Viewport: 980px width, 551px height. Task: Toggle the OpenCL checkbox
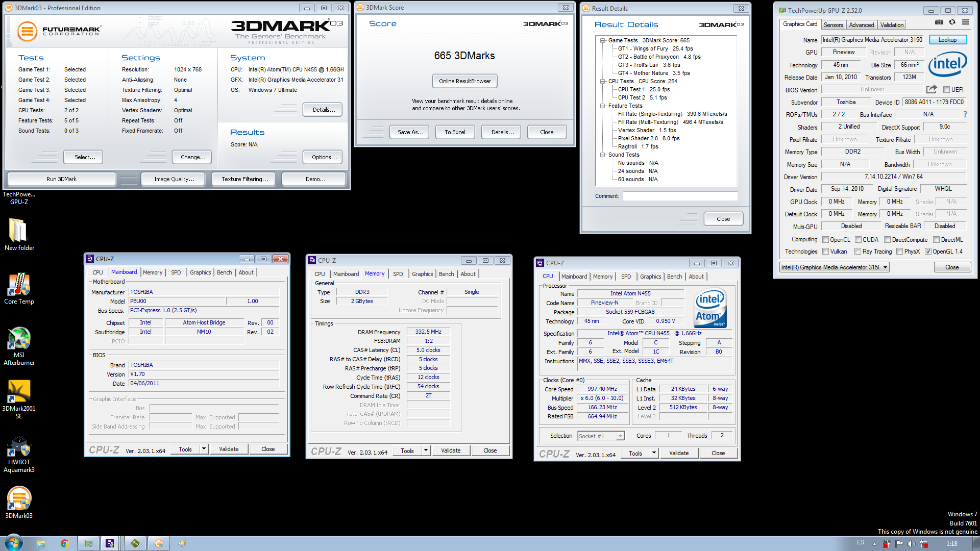825,240
